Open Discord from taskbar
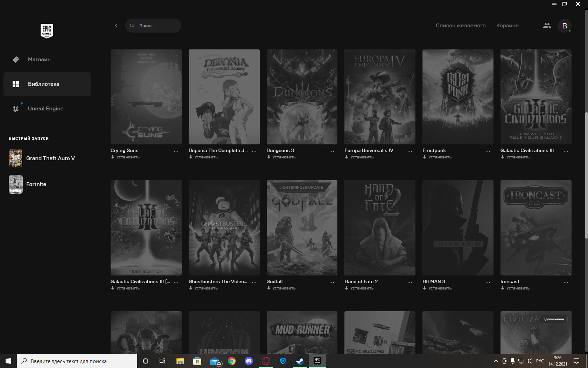This screenshot has width=588, height=368. coord(249,361)
